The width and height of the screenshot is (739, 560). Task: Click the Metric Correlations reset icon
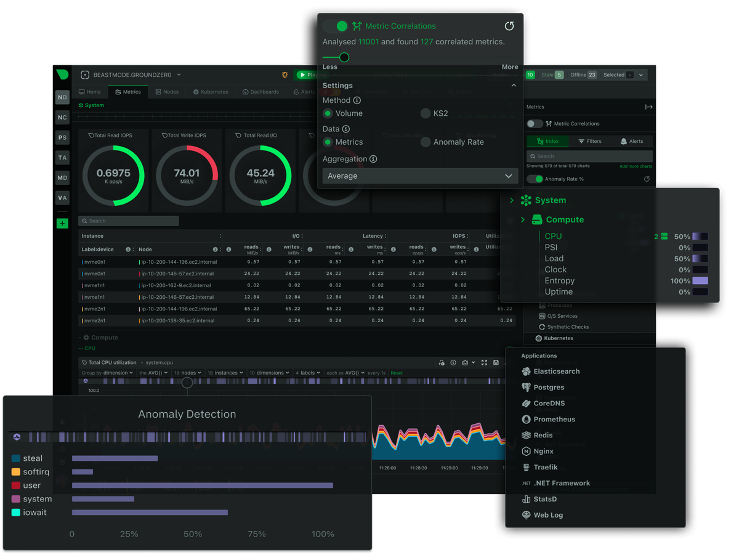click(509, 26)
